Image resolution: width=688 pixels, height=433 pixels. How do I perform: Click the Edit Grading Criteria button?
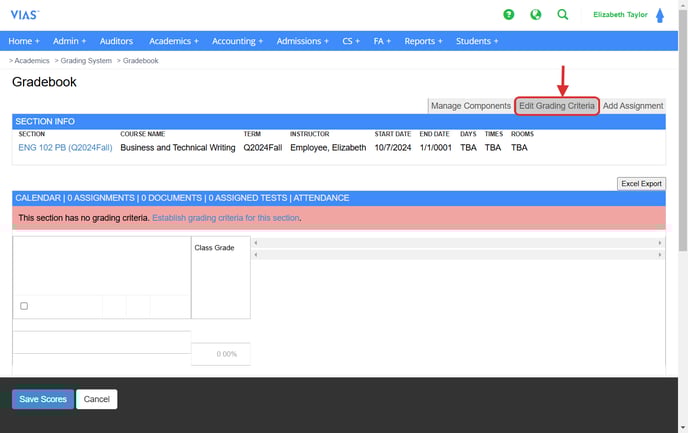pyautogui.click(x=557, y=106)
